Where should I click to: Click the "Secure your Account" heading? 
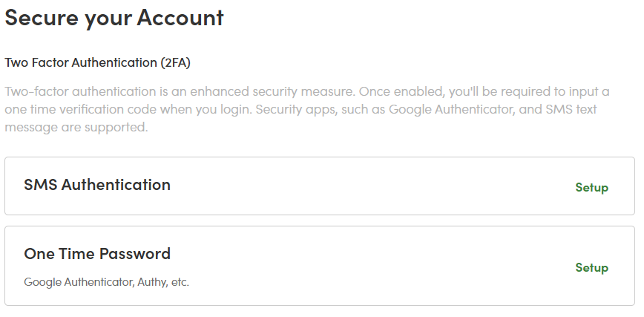pos(114,18)
